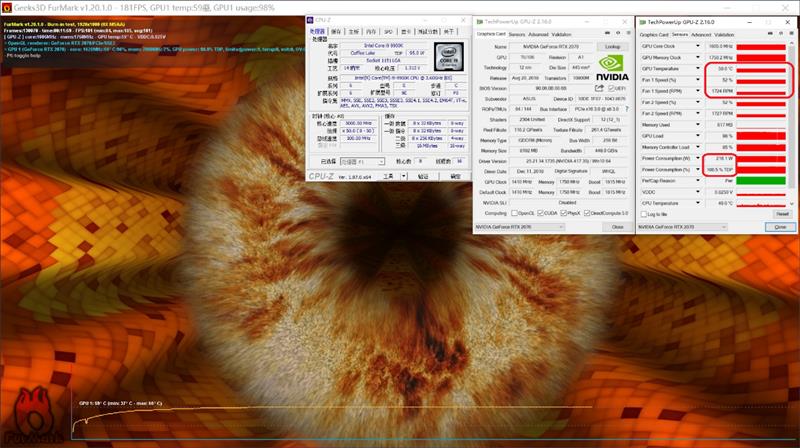This screenshot has width=800, height=448.
Task: Switch to the 内存 tab in CPU-Z
Action: tap(371, 32)
